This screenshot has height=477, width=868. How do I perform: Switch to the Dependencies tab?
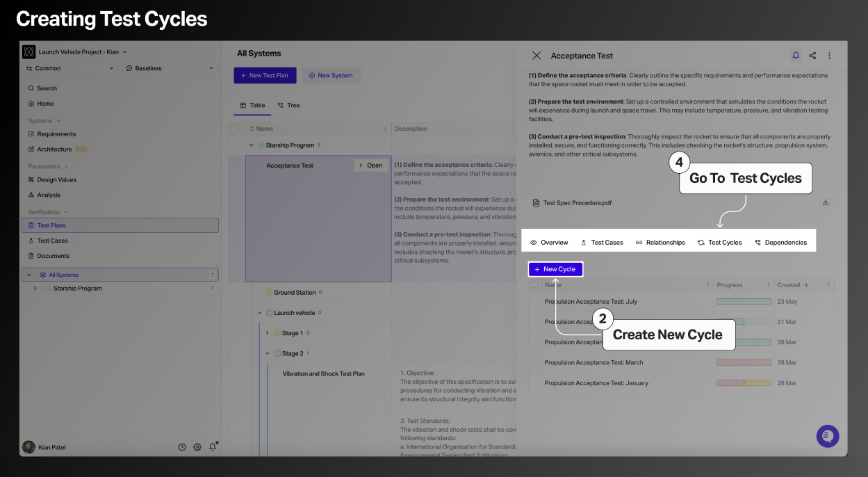coord(780,243)
